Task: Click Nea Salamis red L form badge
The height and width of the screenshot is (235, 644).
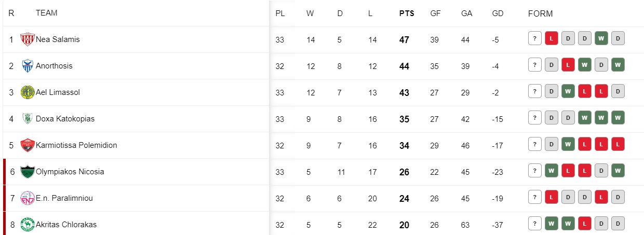Action: click(x=551, y=38)
